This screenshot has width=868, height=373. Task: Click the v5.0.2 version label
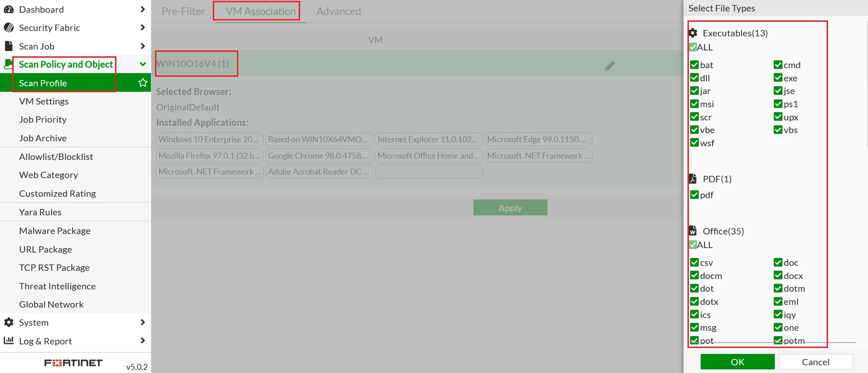pos(137,367)
